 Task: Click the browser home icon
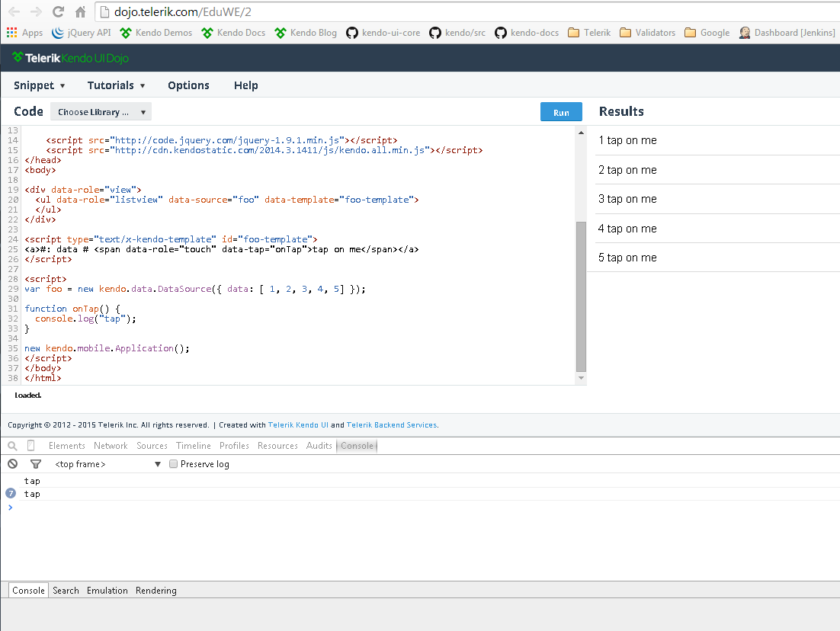point(80,12)
